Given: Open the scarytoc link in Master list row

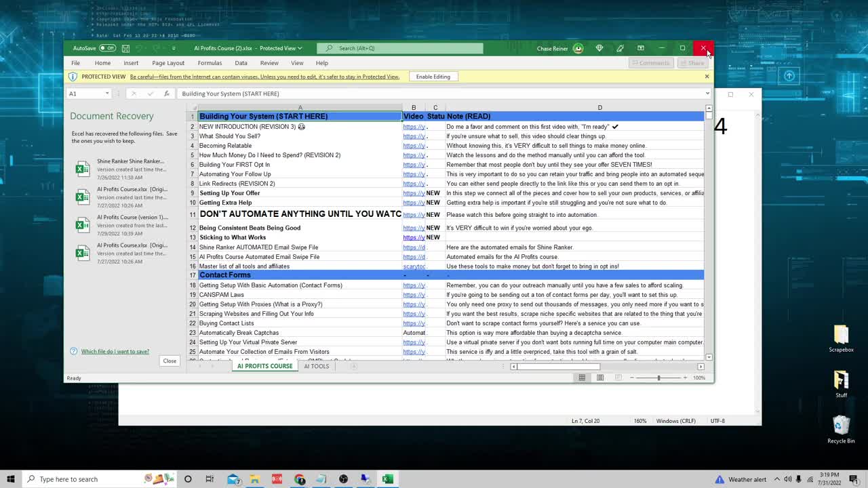Looking at the screenshot, I should tap(414, 266).
